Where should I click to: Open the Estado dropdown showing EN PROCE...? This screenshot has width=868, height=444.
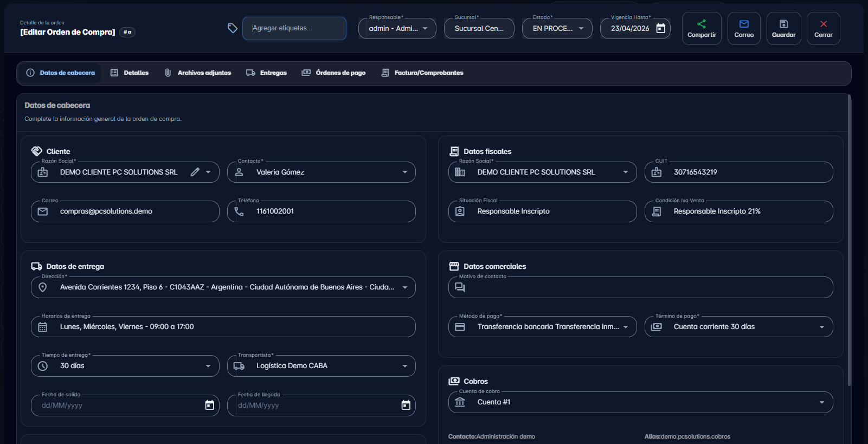coord(557,28)
